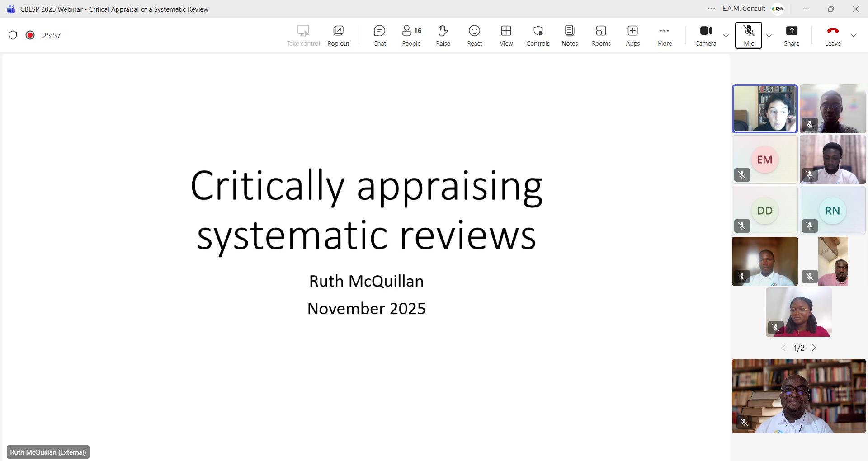This screenshot has height=461, width=868.
Task: Share your screen content
Action: pos(791,35)
